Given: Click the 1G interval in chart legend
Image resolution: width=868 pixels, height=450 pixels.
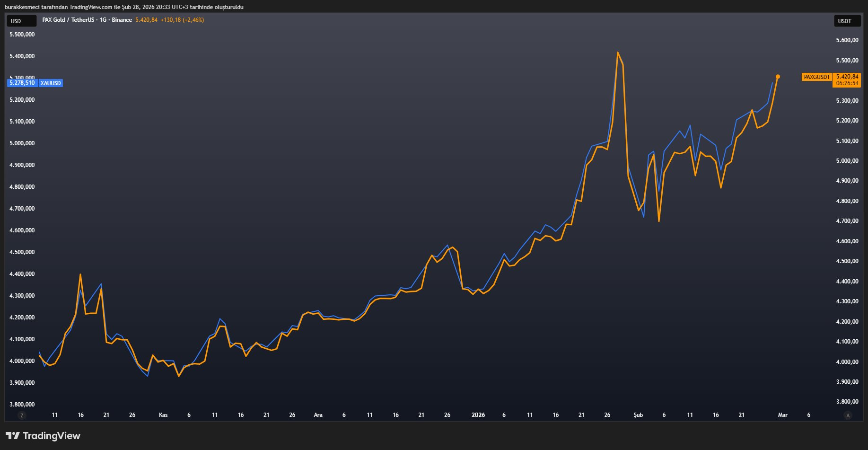Looking at the screenshot, I should [x=103, y=20].
